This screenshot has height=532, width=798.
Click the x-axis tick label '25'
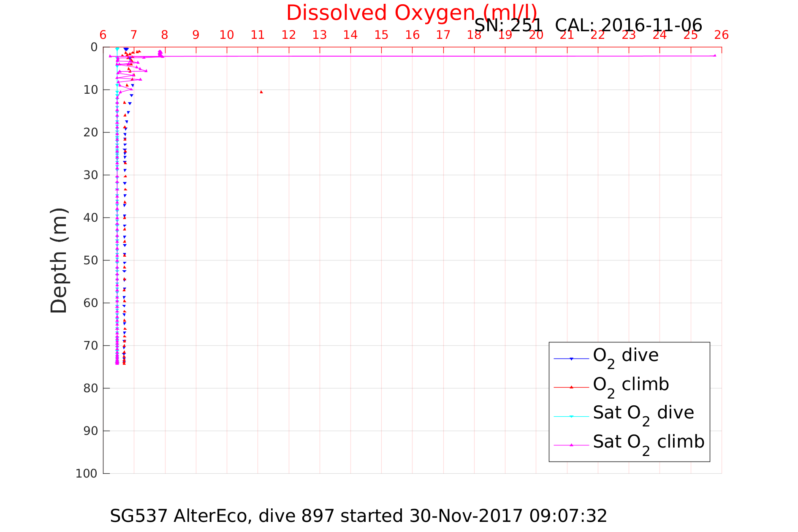691,35
